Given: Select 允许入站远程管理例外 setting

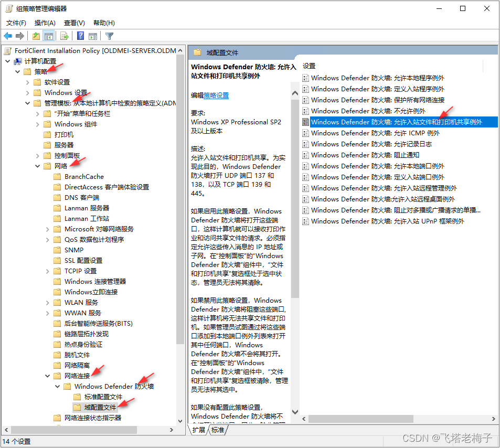Looking at the screenshot, I should pyautogui.click(x=384, y=188).
